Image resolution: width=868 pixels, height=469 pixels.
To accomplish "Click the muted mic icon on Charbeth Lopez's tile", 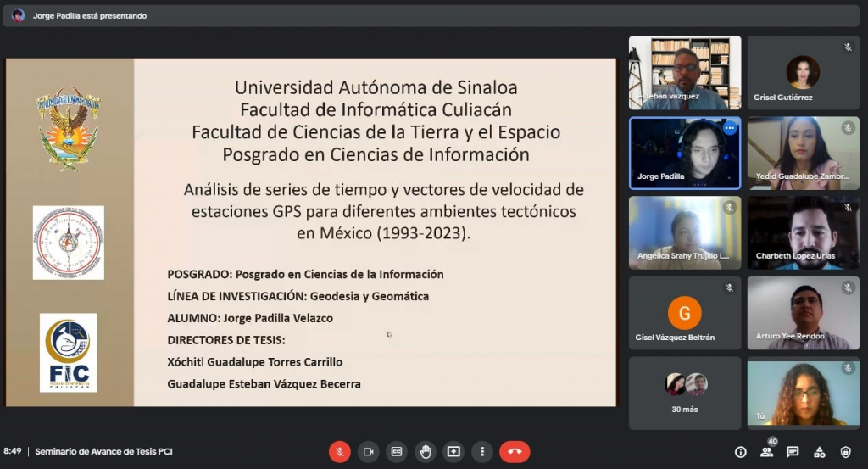I will click(x=848, y=208).
